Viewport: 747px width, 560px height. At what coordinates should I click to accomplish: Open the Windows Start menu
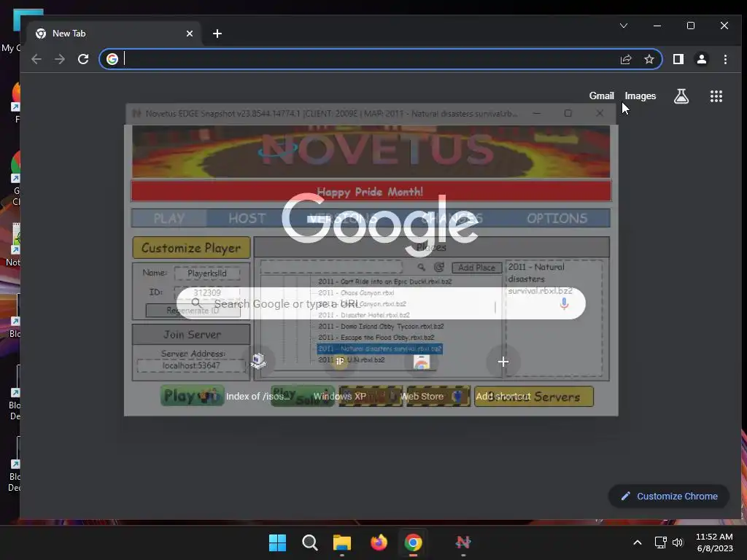click(277, 542)
